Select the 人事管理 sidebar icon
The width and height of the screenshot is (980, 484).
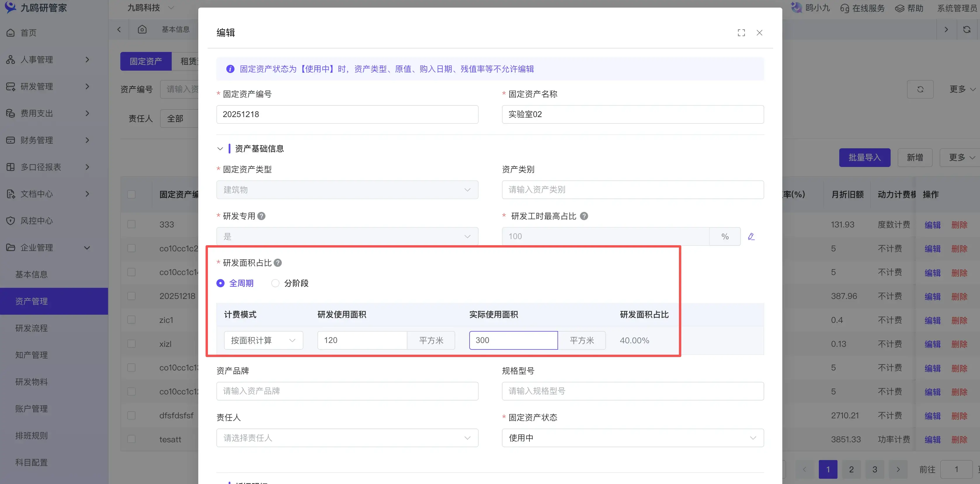[x=10, y=59]
